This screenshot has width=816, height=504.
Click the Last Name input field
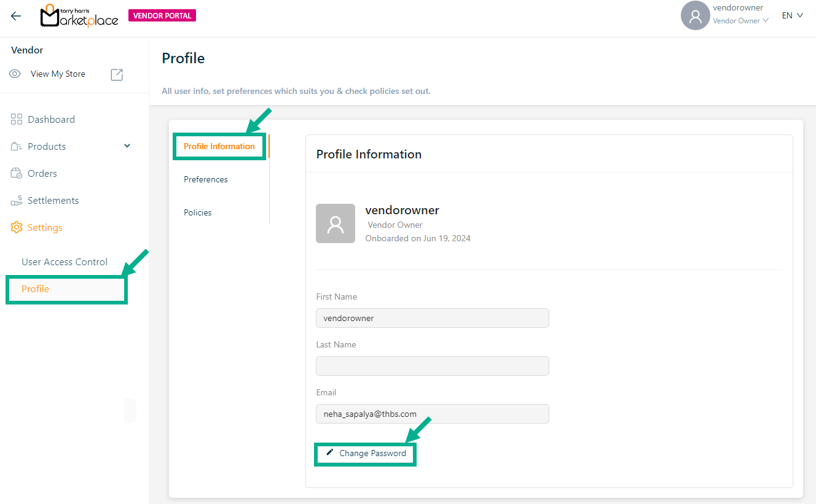pyautogui.click(x=432, y=366)
